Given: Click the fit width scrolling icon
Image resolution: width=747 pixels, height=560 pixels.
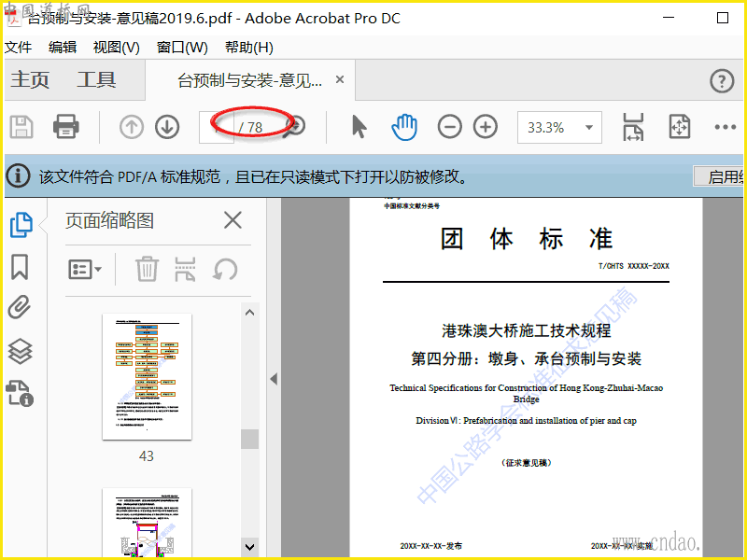Looking at the screenshot, I should (x=633, y=127).
